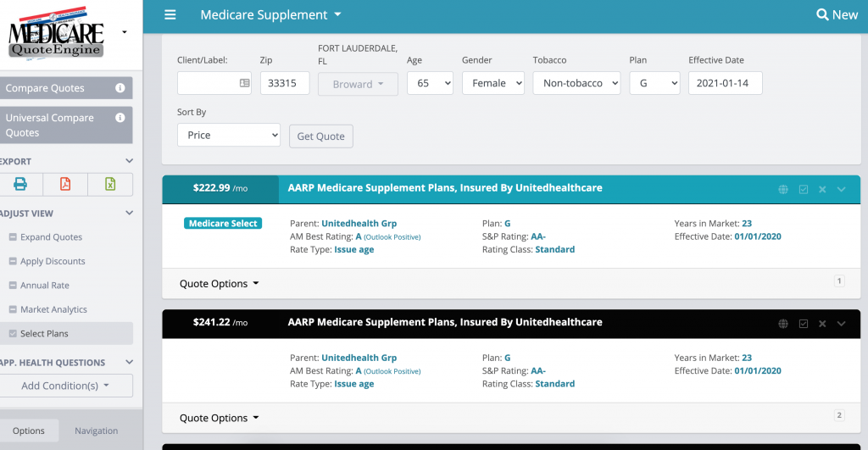Screen dimensions: 868x450
Task: Open the Plan dropdown showing G
Action: pyautogui.click(x=654, y=83)
